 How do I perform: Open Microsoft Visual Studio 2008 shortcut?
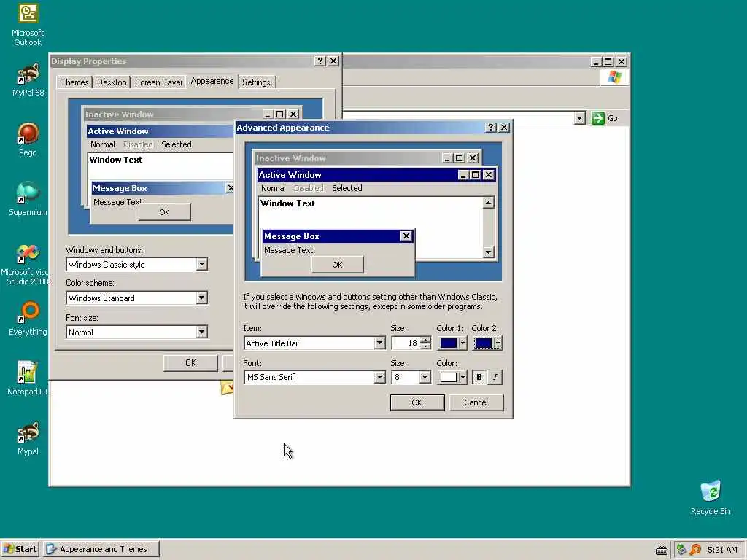tap(27, 264)
